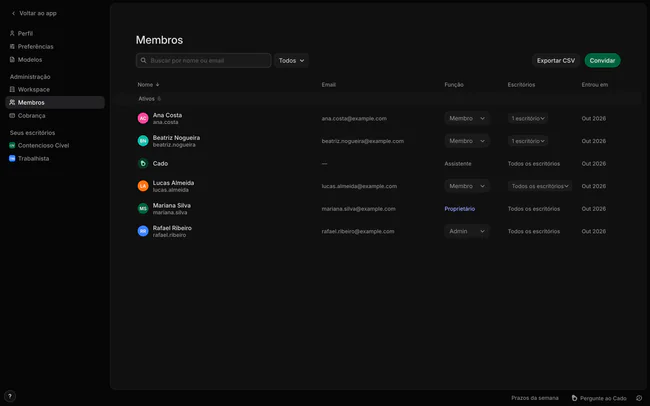Click the back arrow beside Voltar ao app
Screen dimensions: 650x406
pos(13,13)
